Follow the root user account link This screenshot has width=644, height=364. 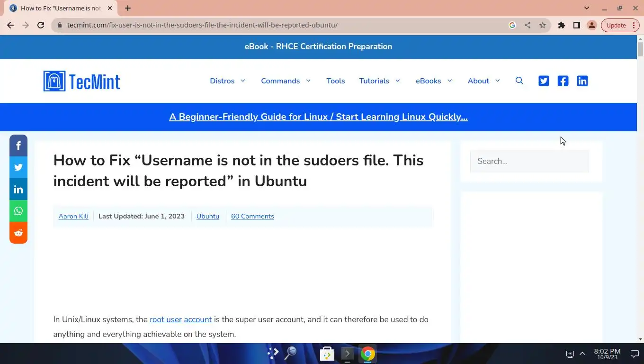181,319
